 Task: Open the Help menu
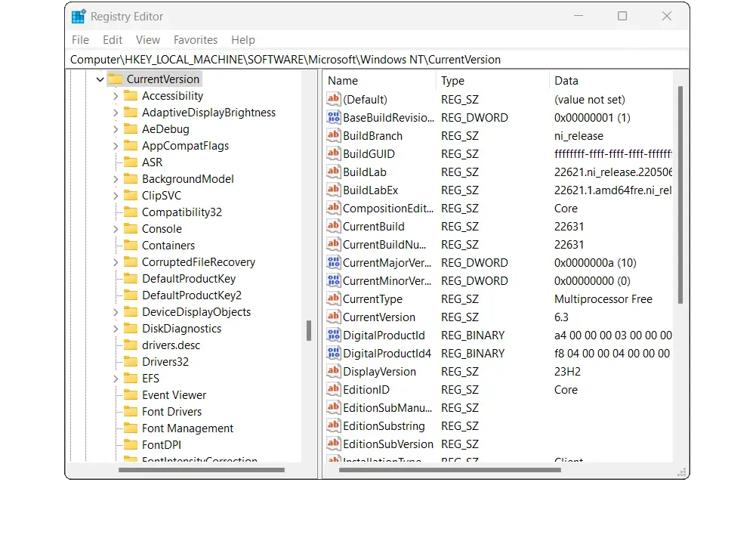(243, 40)
